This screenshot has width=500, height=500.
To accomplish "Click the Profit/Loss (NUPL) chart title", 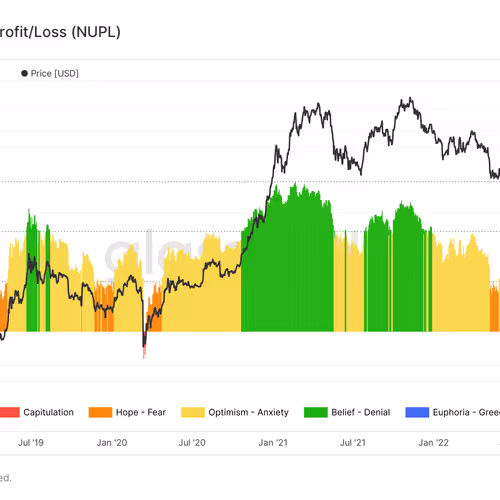I will point(60,32).
